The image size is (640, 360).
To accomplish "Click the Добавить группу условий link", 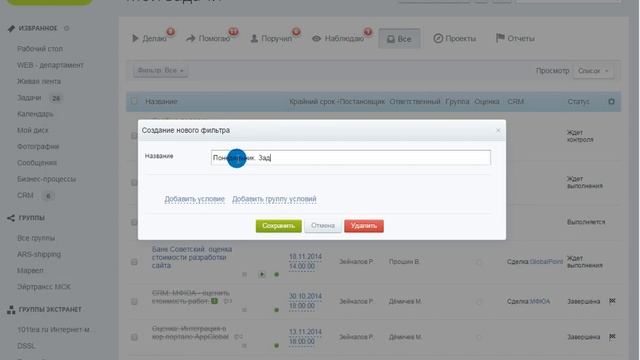I will point(274,199).
